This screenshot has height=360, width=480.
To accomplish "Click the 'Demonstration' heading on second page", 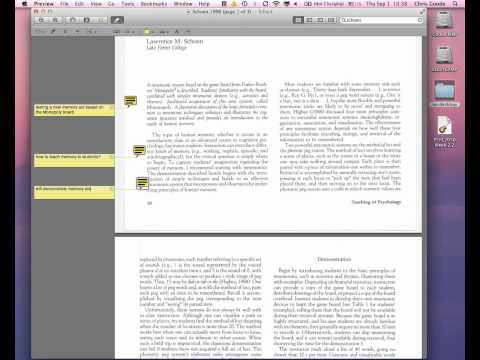I will pyautogui.click(x=334, y=259).
